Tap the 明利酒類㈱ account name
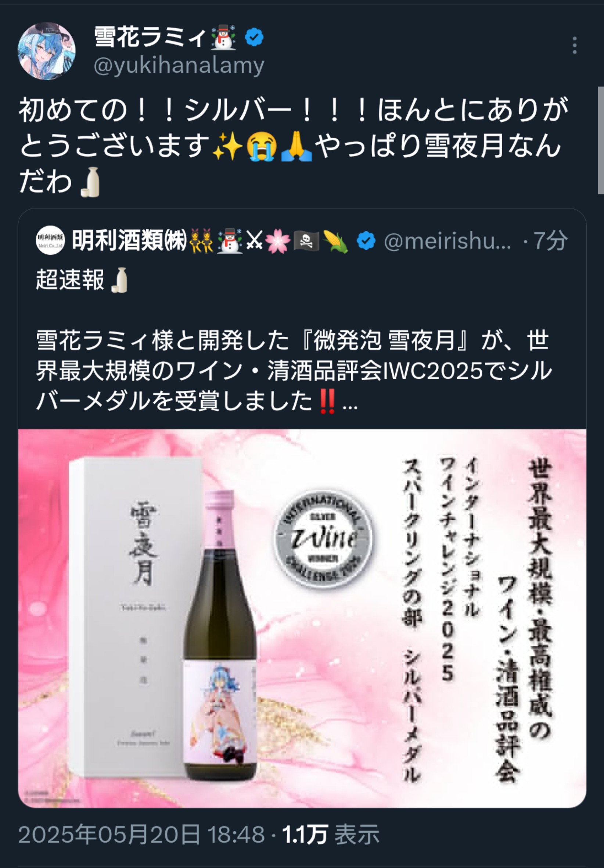Image resolution: width=604 pixels, height=868 pixels. point(130,240)
